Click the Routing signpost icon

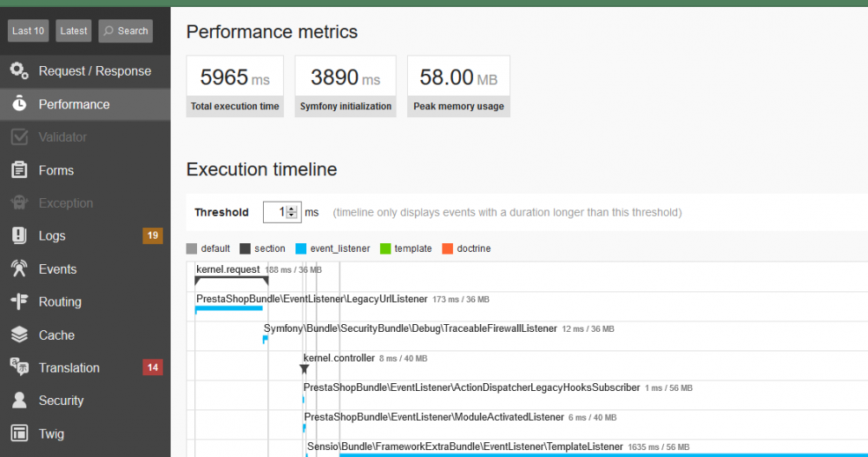click(x=19, y=302)
